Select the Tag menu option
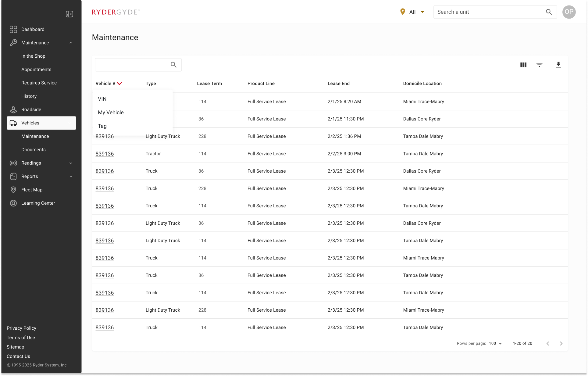The width and height of the screenshot is (588, 376). pos(102,126)
